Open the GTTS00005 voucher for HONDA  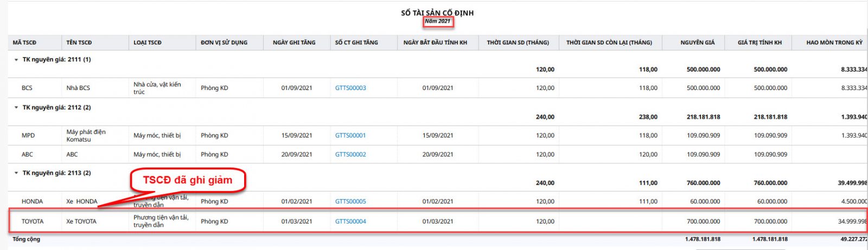point(350,201)
